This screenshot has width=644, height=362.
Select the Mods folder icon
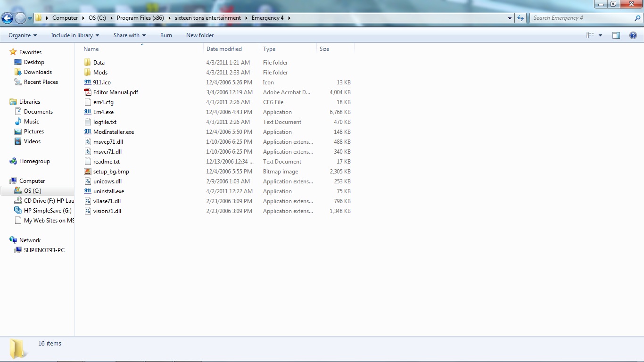click(x=88, y=73)
